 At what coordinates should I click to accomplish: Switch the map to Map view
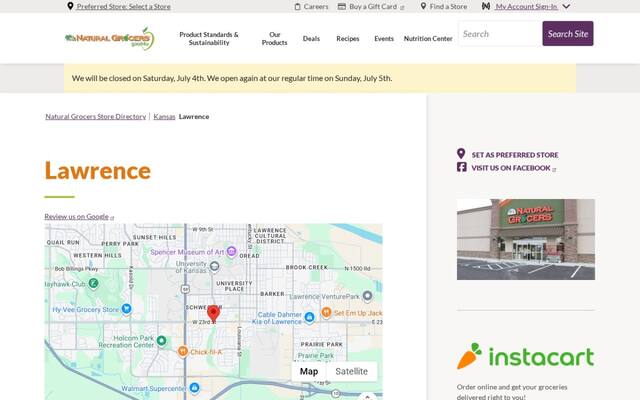[x=309, y=371]
